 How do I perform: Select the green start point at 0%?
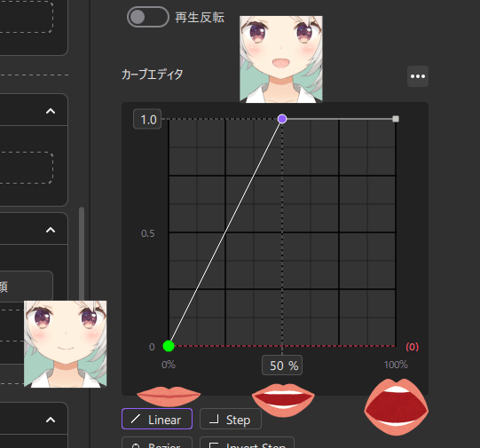(x=169, y=346)
